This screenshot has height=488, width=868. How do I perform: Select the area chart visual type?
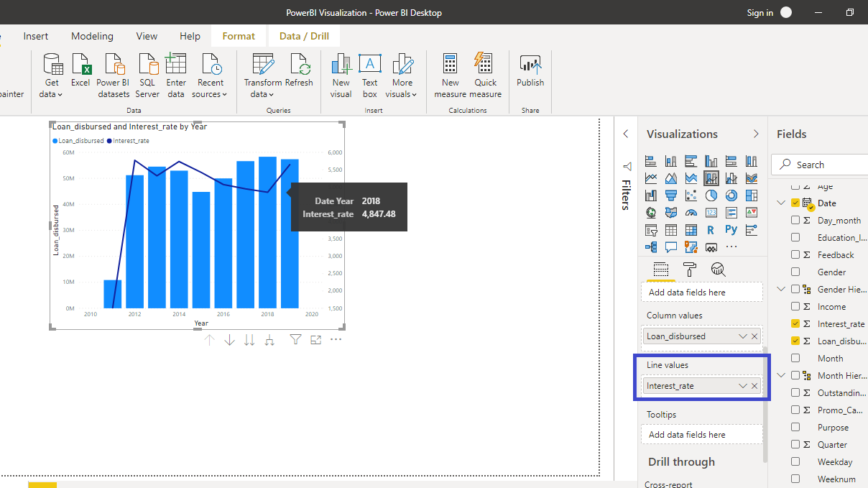tap(671, 178)
